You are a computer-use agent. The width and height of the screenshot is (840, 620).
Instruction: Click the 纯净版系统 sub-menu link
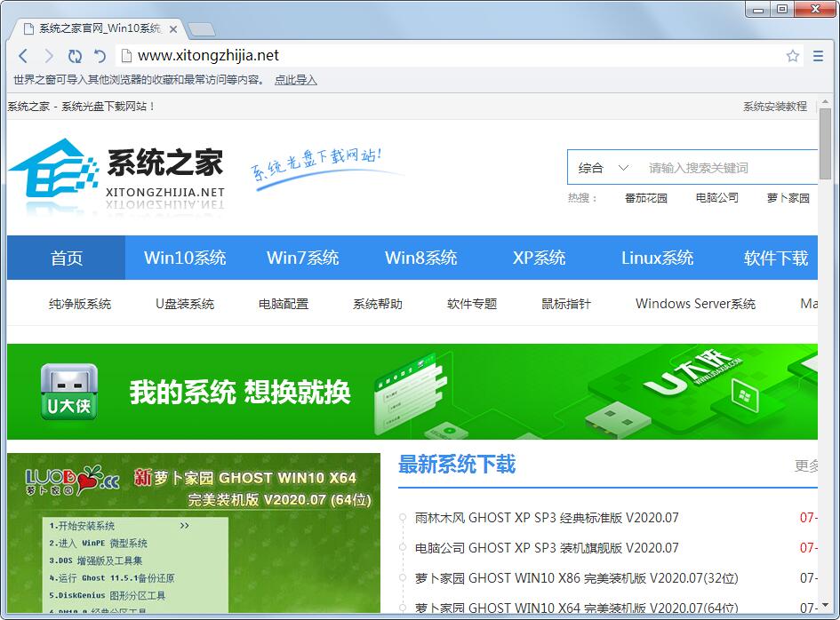pyautogui.click(x=80, y=304)
